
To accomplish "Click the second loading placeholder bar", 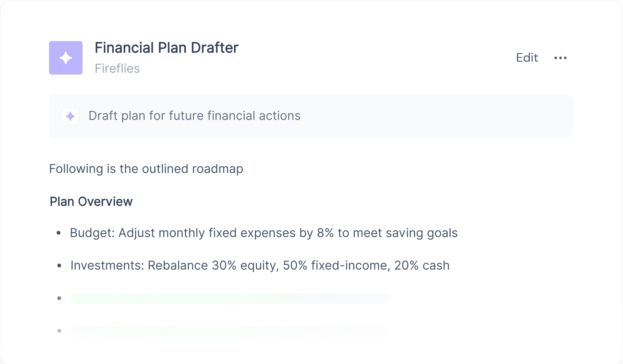I will pos(230,332).
